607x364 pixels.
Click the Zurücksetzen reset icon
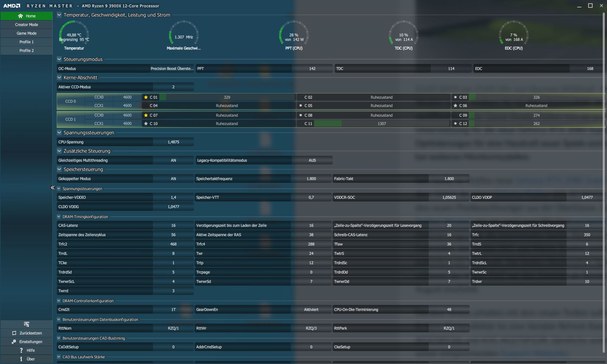click(x=14, y=333)
